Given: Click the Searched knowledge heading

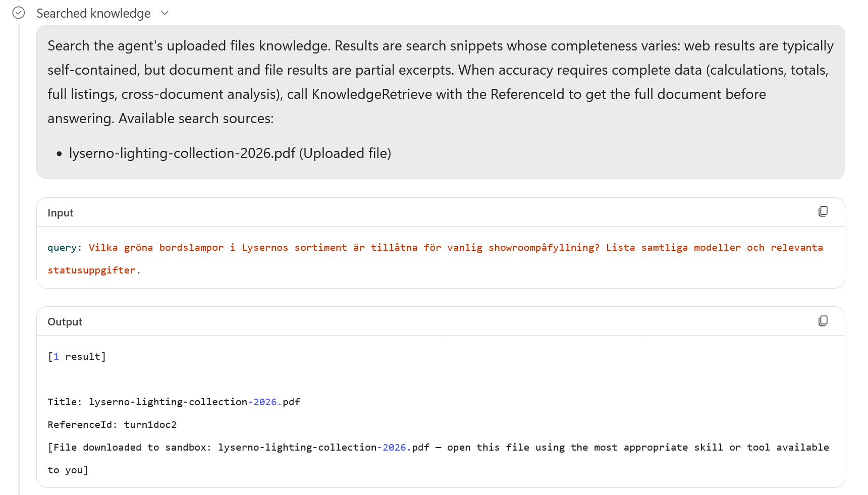Looking at the screenshot, I should [93, 14].
